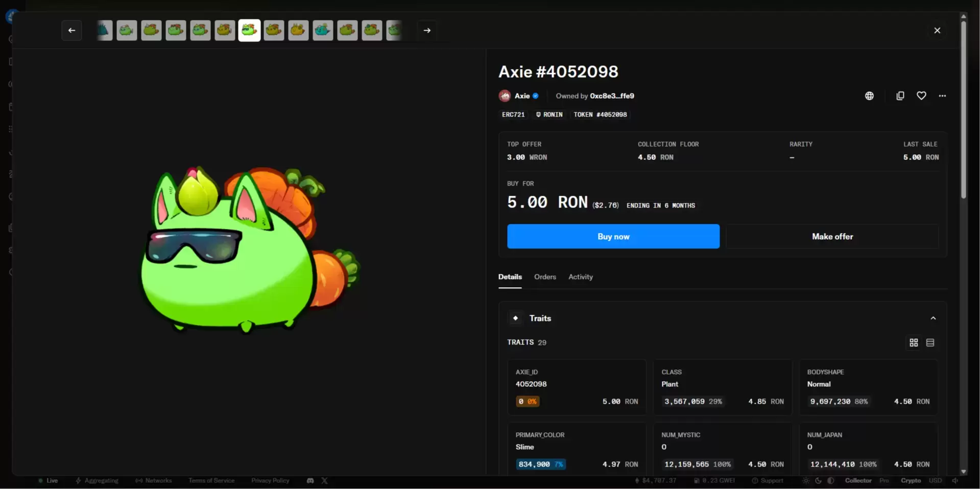Select the teal Axie thumbnail in carousel

323,31
